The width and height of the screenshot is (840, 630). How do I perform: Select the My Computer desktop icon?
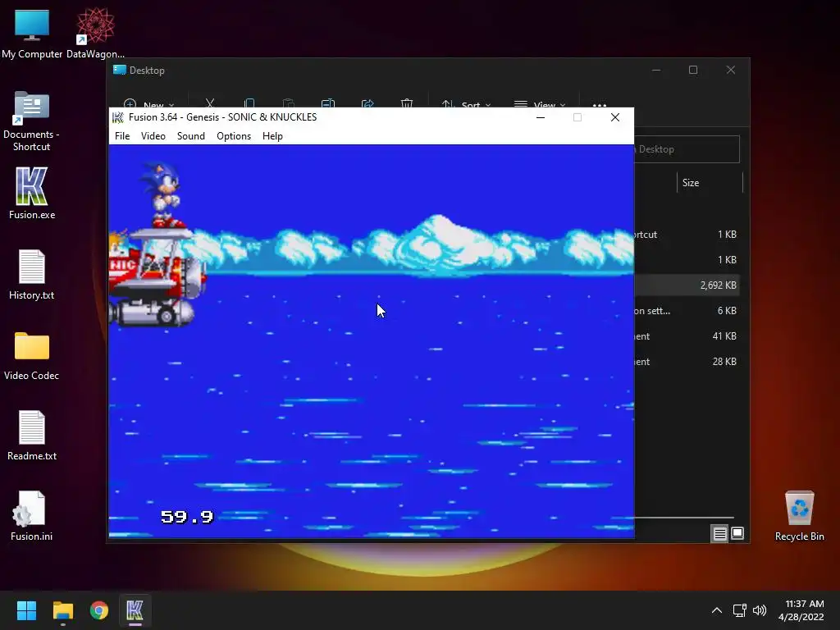coord(32,34)
